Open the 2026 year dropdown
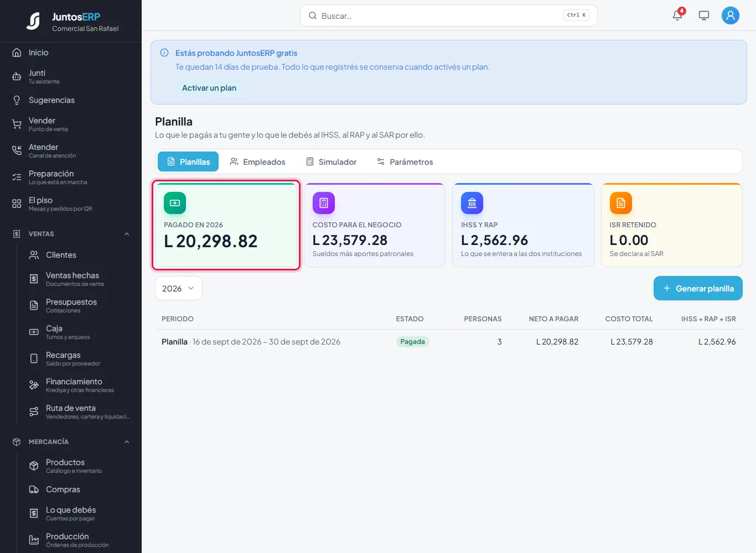The width and height of the screenshot is (756, 553). click(178, 288)
